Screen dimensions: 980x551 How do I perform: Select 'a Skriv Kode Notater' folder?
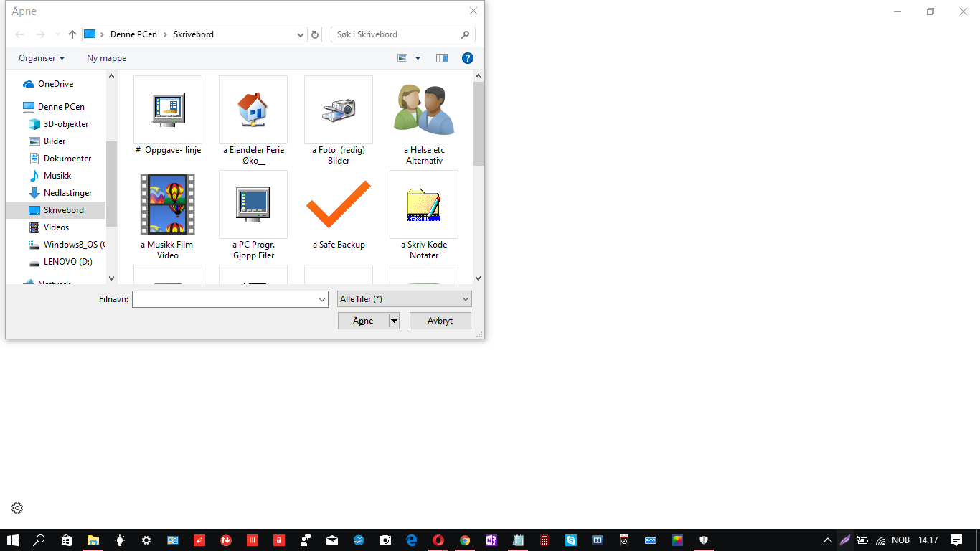(424, 215)
